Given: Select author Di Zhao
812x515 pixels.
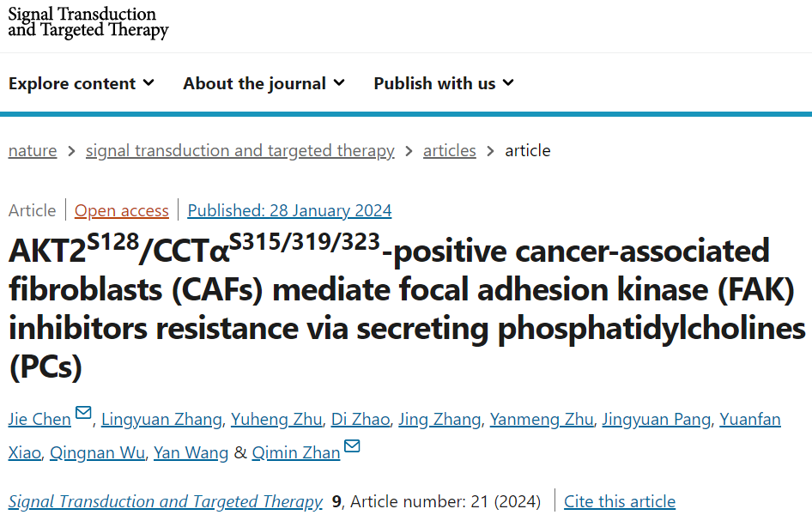Looking at the screenshot, I should (x=361, y=419).
